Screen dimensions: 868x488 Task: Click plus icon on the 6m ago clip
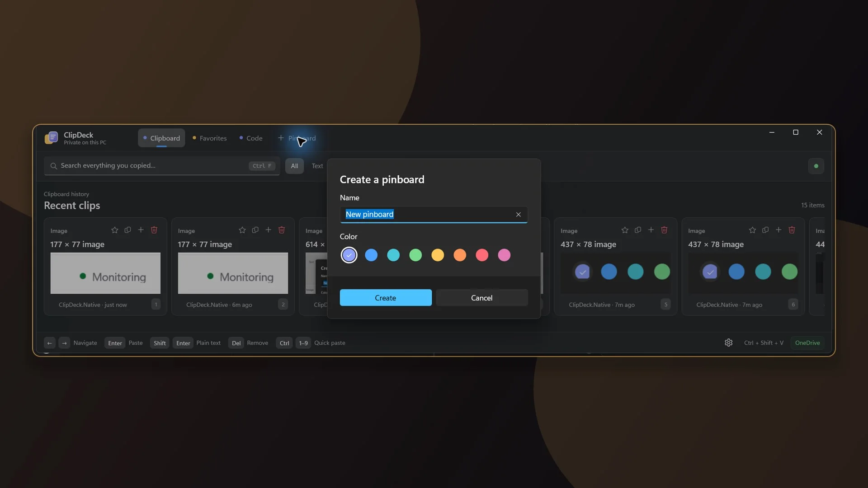click(x=269, y=230)
